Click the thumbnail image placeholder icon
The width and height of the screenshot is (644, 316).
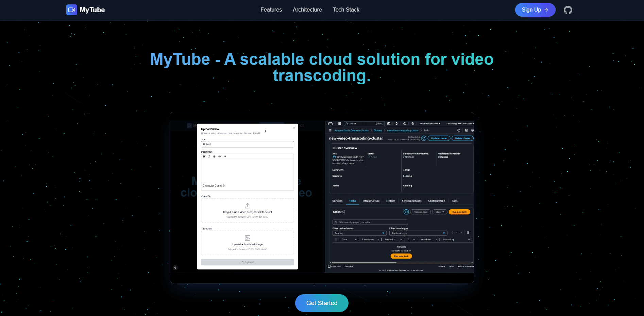click(x=248, y=238)
